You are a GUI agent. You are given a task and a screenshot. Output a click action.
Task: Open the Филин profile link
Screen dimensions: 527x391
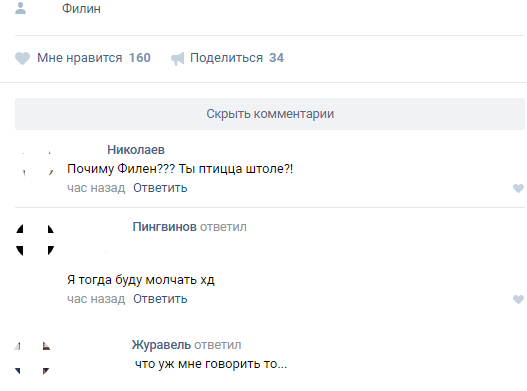click(x=81, y=8)
